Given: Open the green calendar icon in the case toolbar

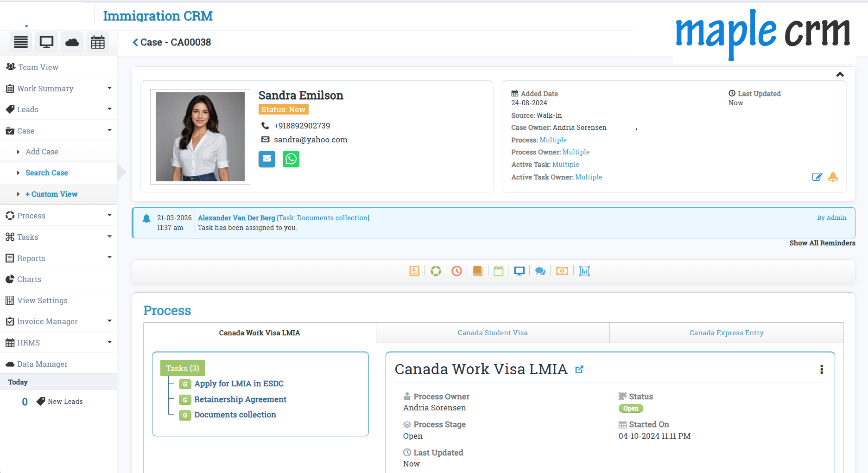Looking at the screenshot, I should 498,271.
